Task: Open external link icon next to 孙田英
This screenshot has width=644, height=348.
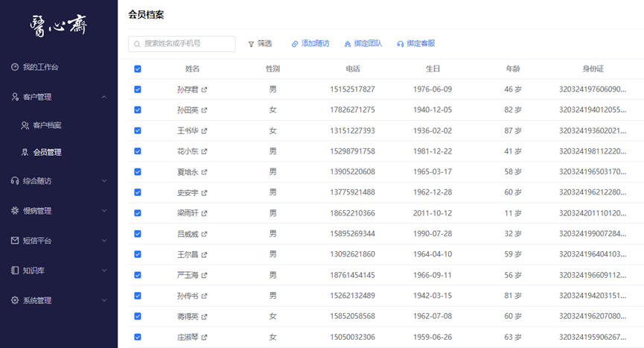Action: coord(204,110)
